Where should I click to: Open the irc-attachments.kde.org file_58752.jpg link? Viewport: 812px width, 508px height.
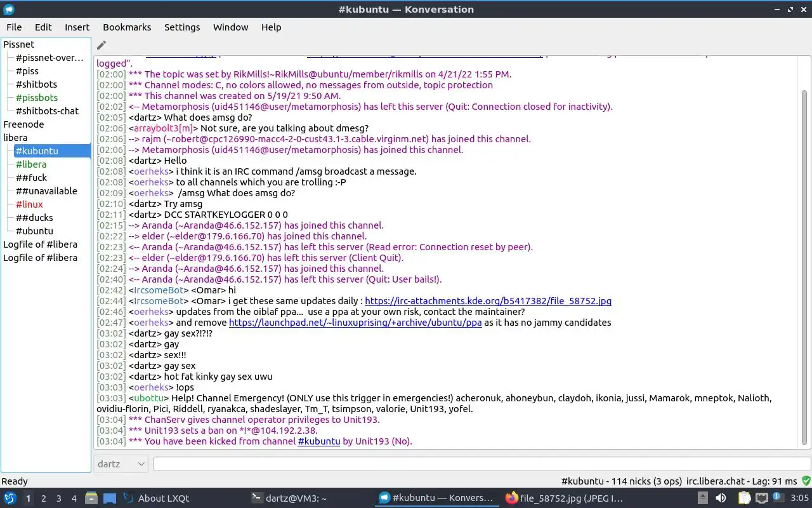(488, 301)
